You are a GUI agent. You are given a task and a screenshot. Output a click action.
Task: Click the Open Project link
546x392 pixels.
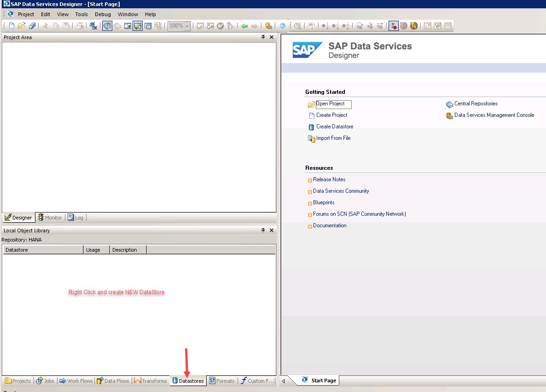click(330, 104)
